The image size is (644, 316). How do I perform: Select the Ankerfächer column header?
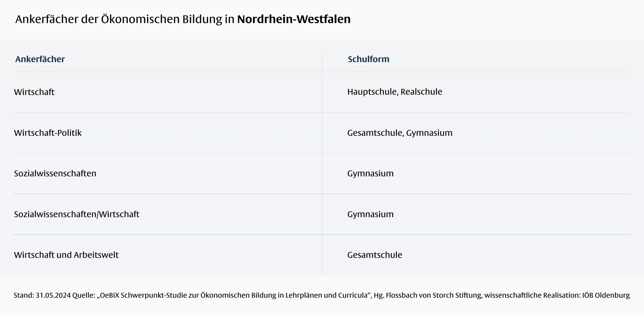40,59
